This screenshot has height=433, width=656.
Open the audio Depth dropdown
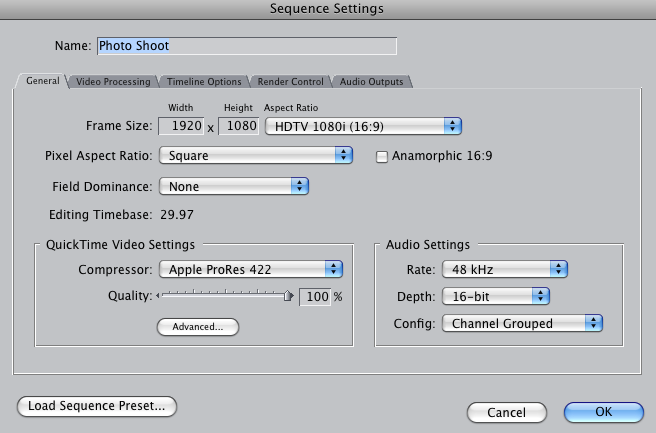(x=496, y=296)
